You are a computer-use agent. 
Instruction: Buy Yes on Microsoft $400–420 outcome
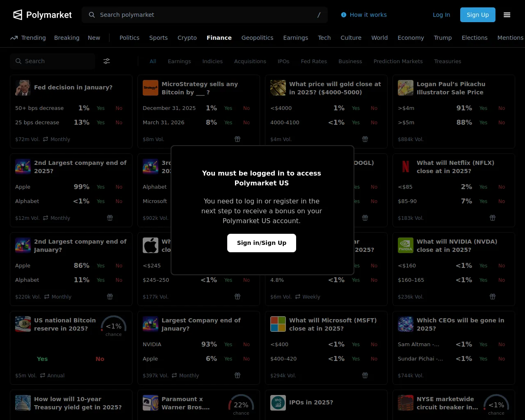click(x=356, y=359)
